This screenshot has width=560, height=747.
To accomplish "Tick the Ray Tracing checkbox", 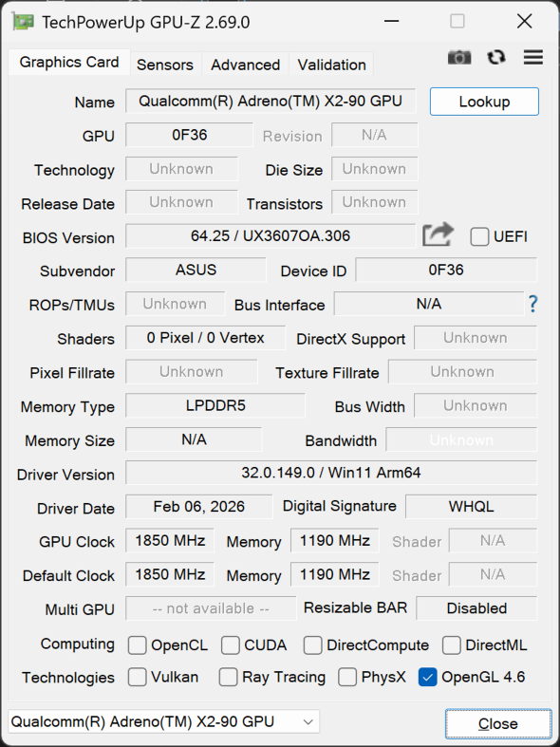I will coord(228,677).
